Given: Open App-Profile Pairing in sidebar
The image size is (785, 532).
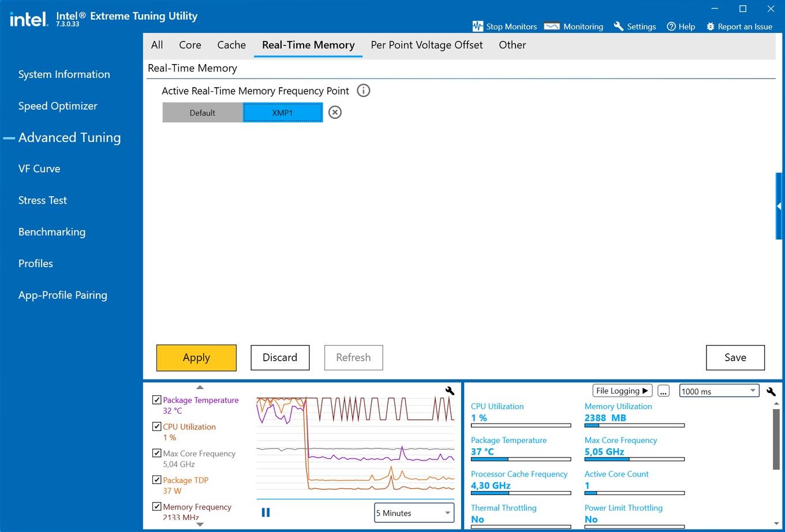Looking at the screenshot, I should pos(63,295).
